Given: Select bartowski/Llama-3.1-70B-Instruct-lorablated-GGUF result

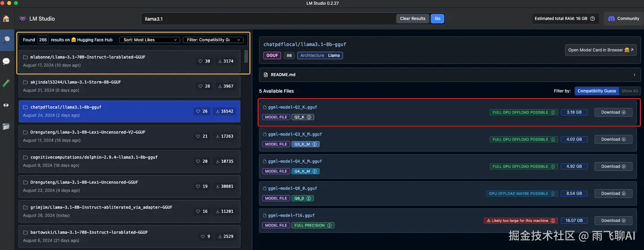Looking at the screenshot, I should point(129,237).
